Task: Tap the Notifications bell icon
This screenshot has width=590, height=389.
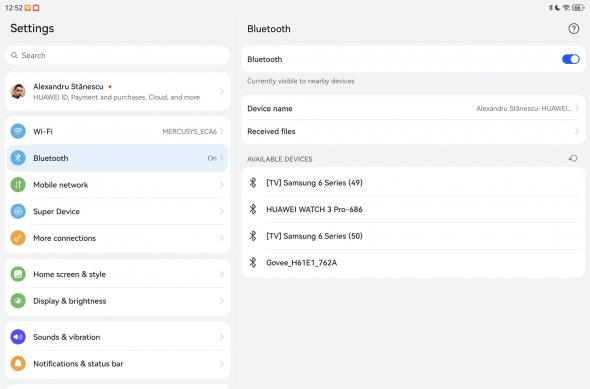Action: (x=18, y=364)
